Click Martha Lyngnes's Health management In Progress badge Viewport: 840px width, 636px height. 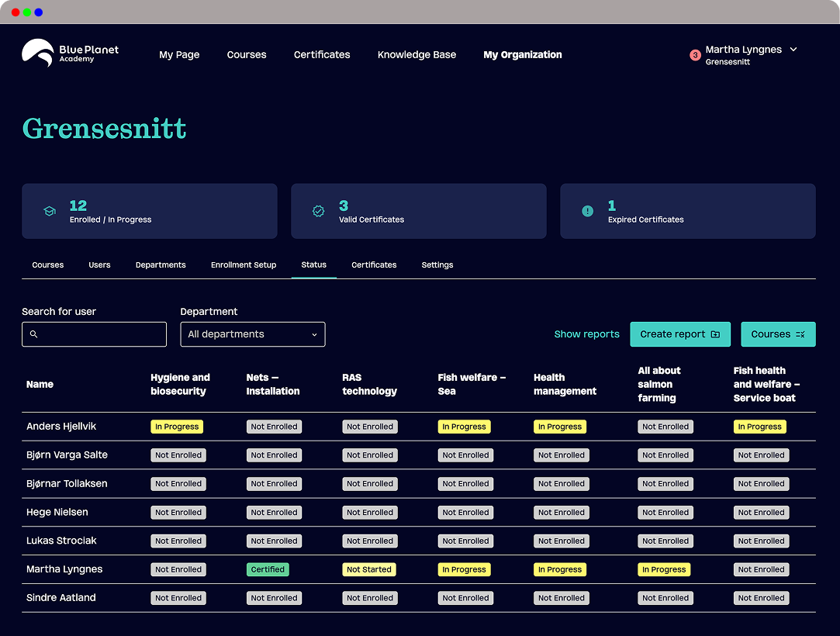(x=560, y=569)
